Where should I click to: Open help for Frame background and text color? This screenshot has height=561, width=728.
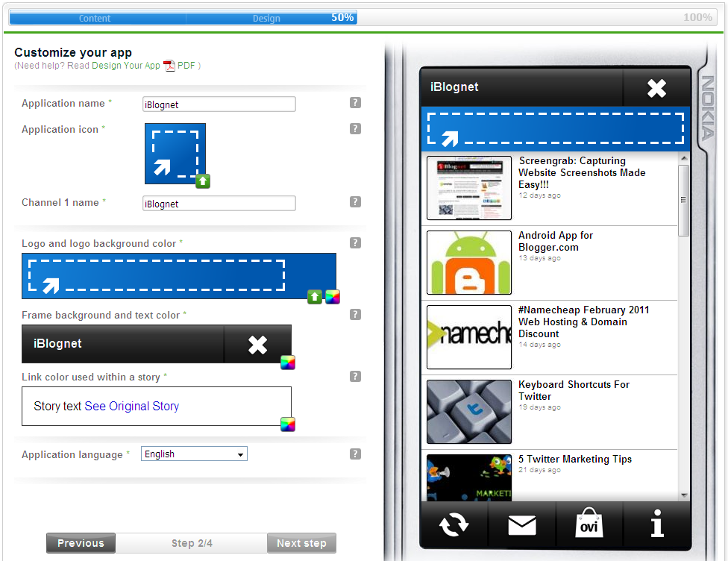(355, 314)
